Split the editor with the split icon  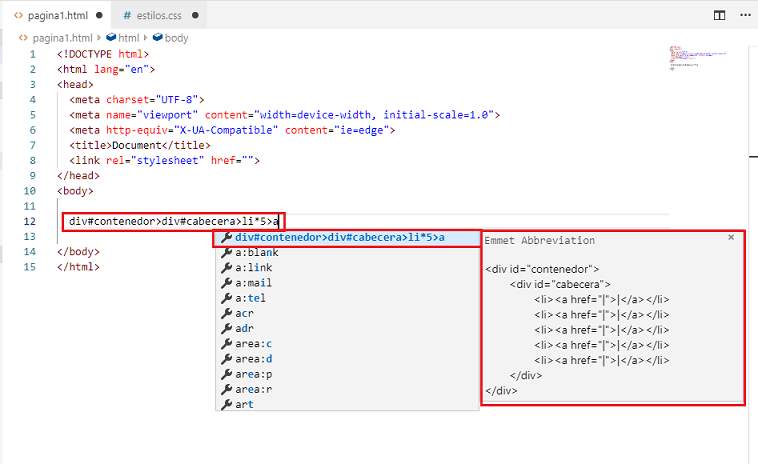click(719, 15)
